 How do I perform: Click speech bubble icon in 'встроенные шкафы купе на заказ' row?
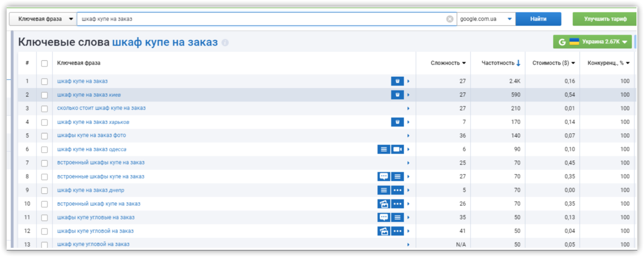tap(384, 176)
